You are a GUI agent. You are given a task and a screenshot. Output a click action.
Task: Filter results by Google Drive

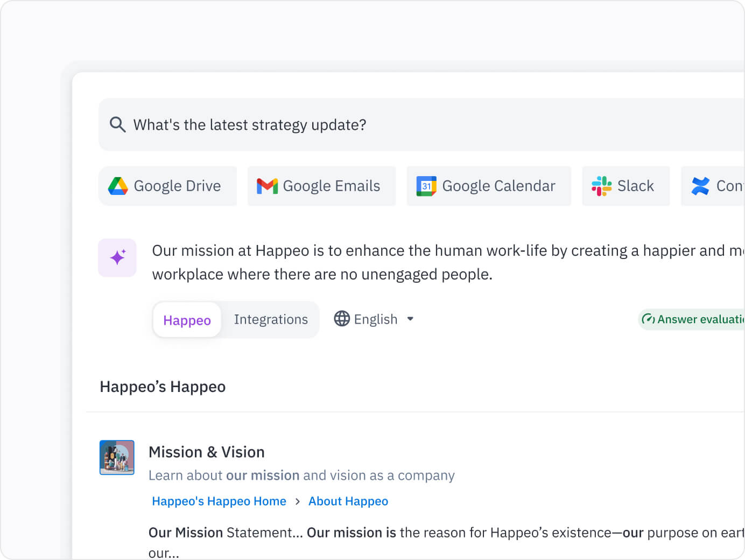click(167, 186)
